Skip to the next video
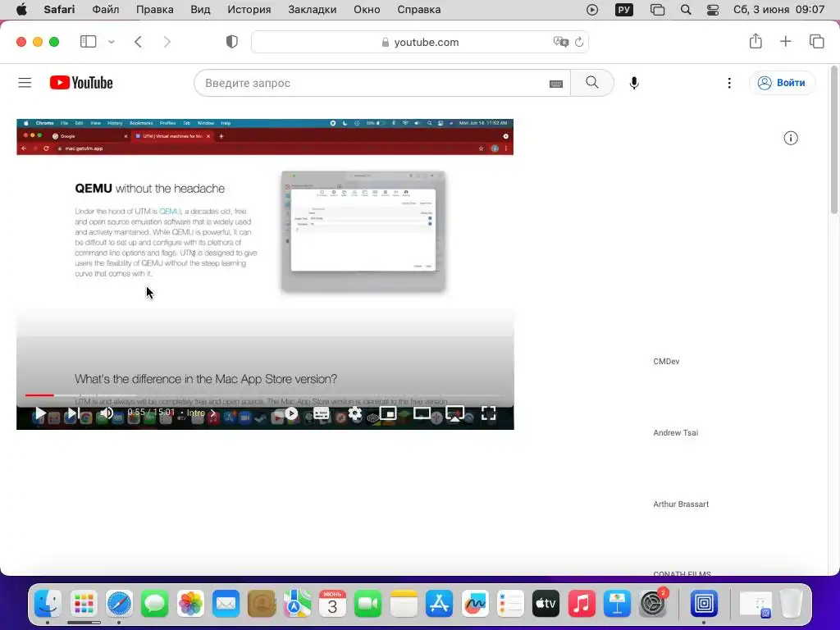This screenshot has width=840, height=630. click(73, 413)
